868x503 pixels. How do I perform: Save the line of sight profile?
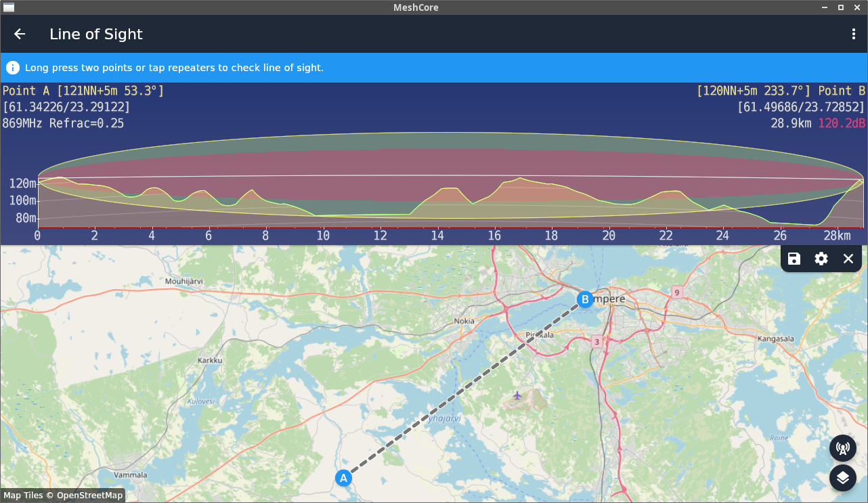point(794,259)
